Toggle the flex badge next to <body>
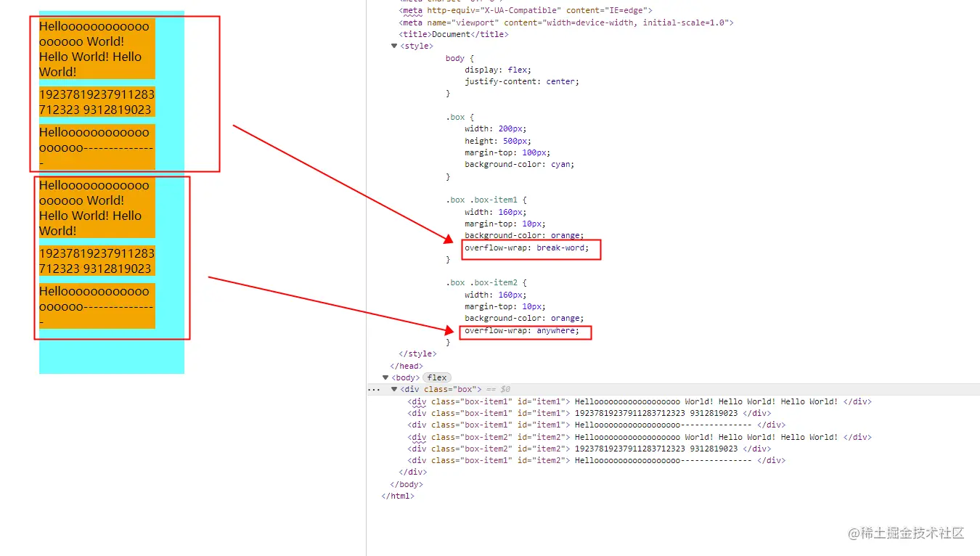 pos(437,377)
